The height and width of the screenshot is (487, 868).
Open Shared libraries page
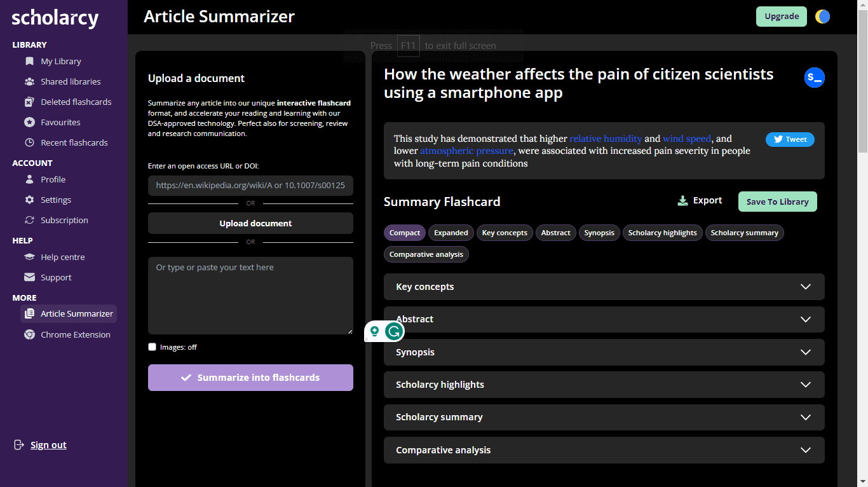click(x=71, y=81)
